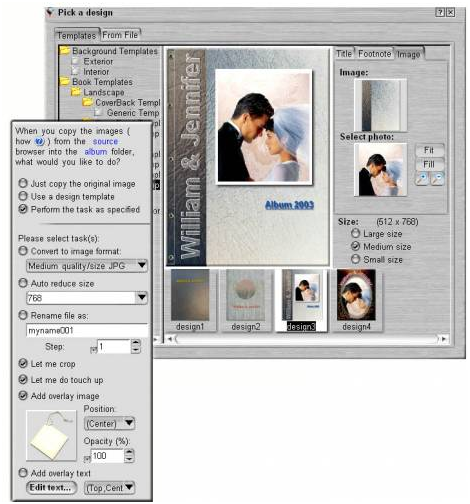This screenshot has height=504, width=470.
Task: Select the design2 thumbnail
Action: coord(246,300)
